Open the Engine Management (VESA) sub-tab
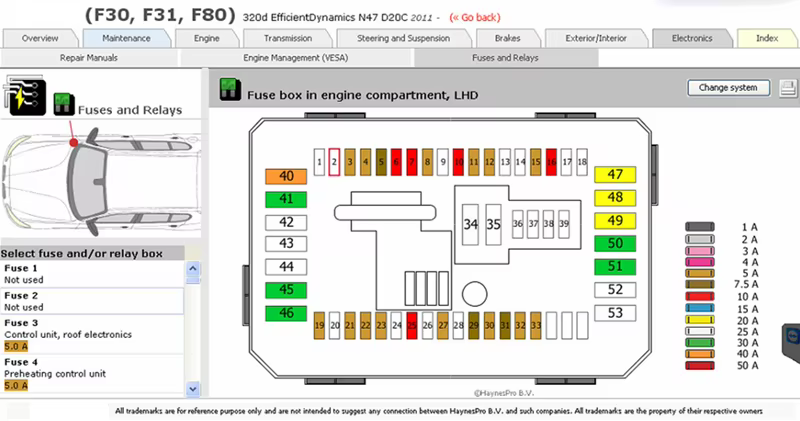800x421 pixels. tap(296, 58)
